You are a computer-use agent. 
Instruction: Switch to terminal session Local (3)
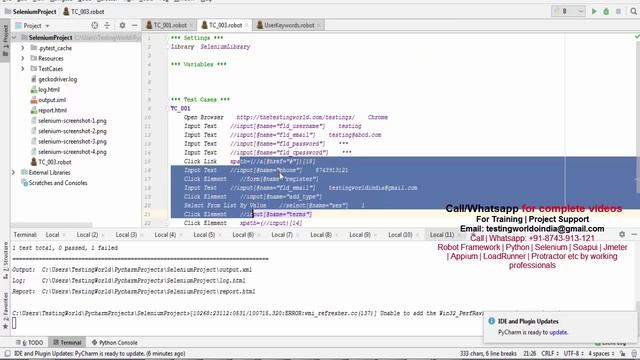pyautogui.click(x=126, y=235)
